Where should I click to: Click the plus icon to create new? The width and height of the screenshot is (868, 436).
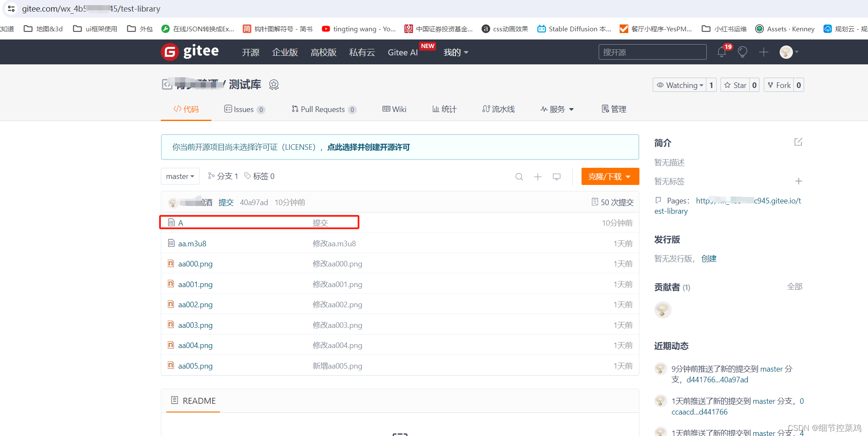click(x=763, y=52)
